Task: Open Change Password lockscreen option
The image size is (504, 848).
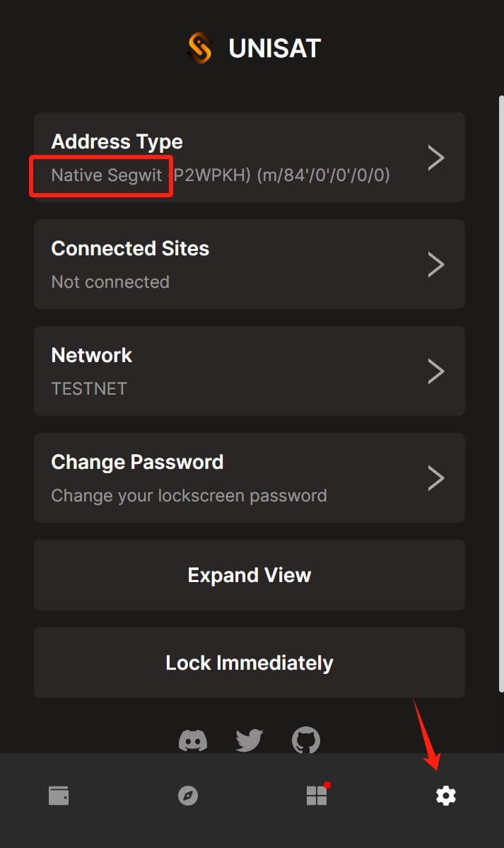Action: (250, 477)
